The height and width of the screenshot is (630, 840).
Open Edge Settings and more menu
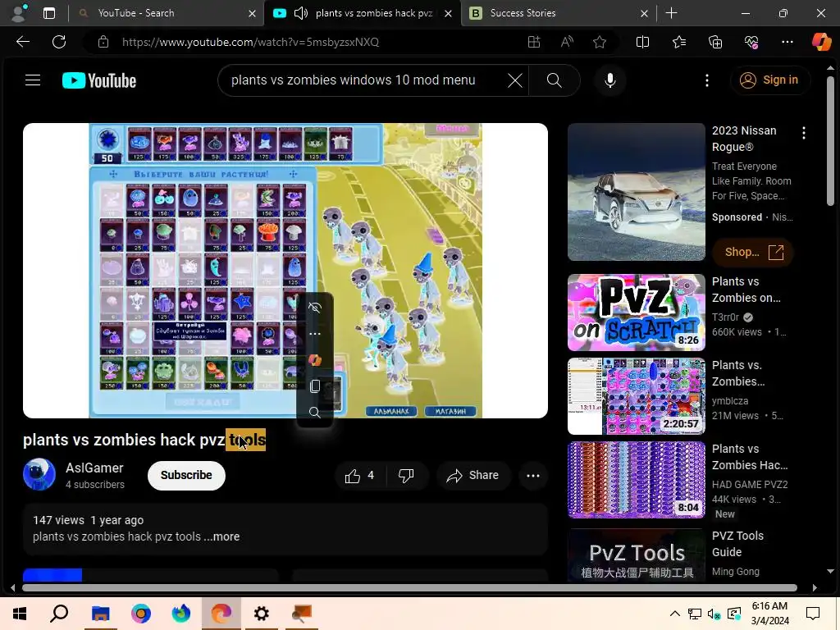787,42
